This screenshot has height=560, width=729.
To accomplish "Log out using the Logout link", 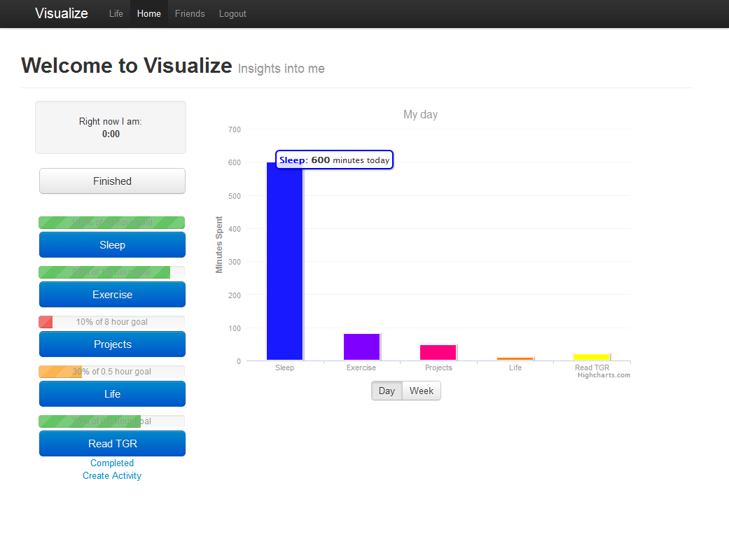I will point(232,14).
